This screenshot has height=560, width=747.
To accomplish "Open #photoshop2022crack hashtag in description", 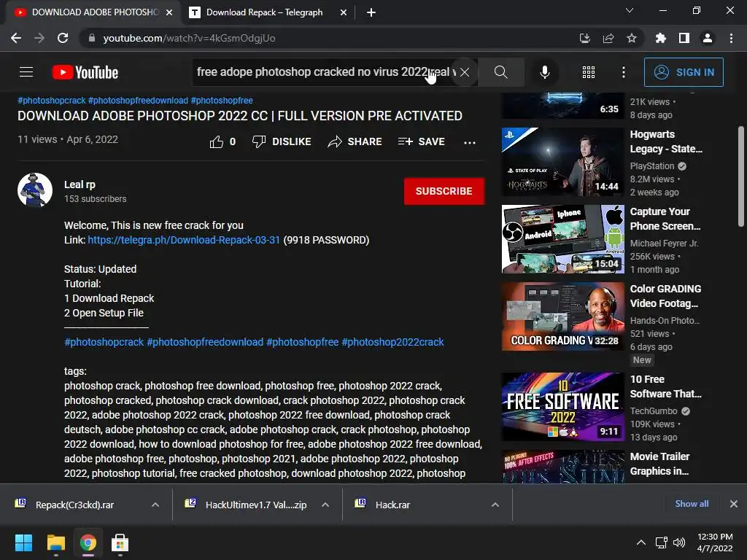I will (392, 342).
